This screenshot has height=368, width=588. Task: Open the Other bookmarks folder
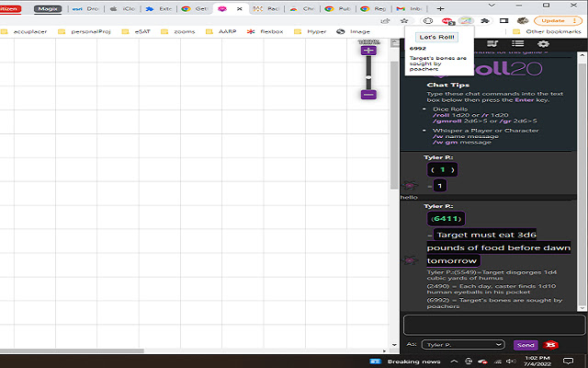point(551,31)
